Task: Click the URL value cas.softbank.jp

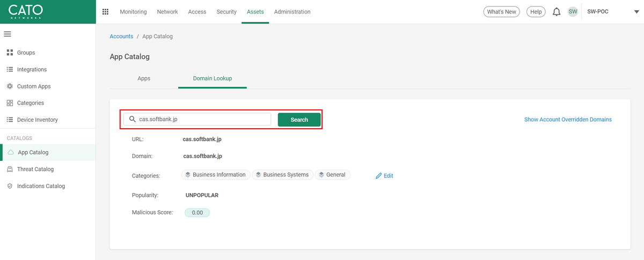Action: (x=202, y=139)
